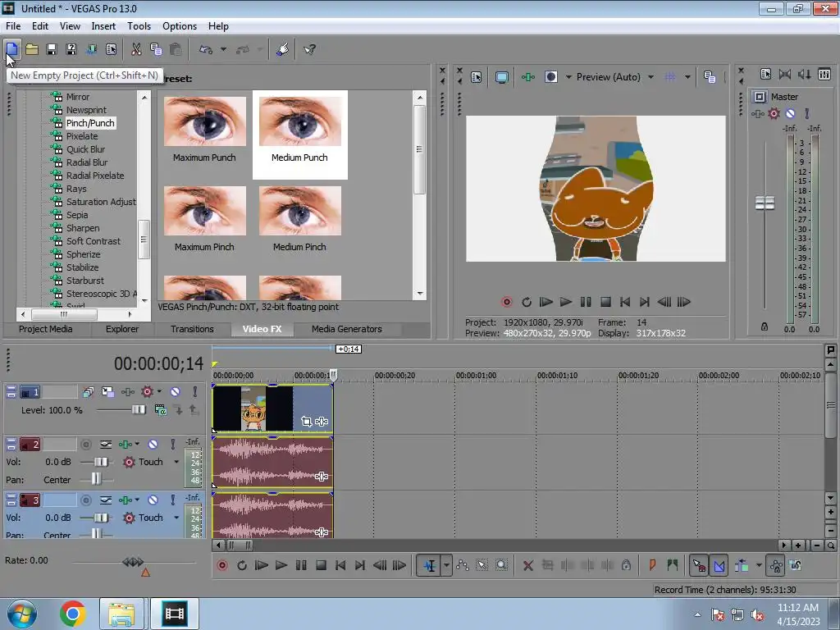This screenshot has height=630, width=840.
Task: Open the What's This help icon
Action: click(x=309, y=49)
